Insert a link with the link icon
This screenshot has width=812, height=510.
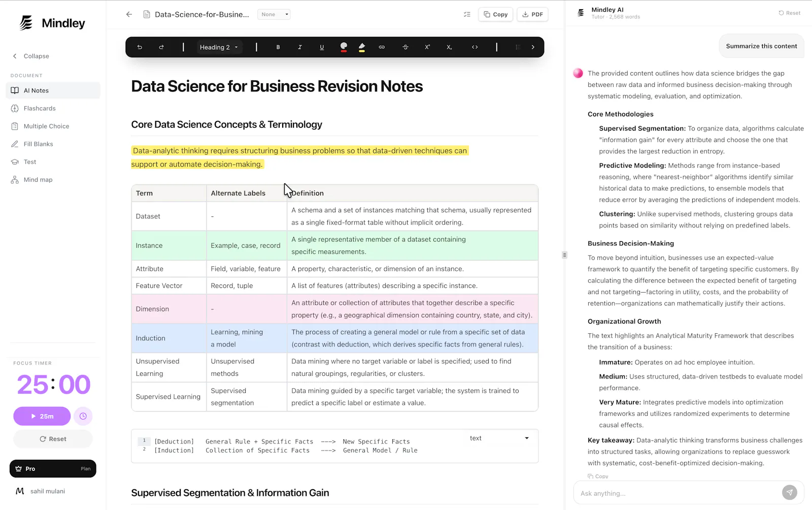point(382,47)
